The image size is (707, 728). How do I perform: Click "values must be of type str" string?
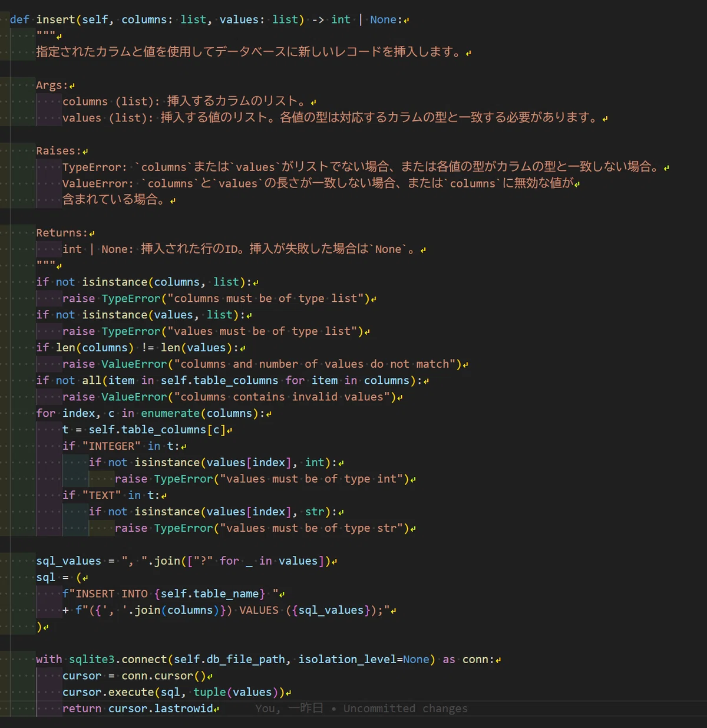[311, 528]
